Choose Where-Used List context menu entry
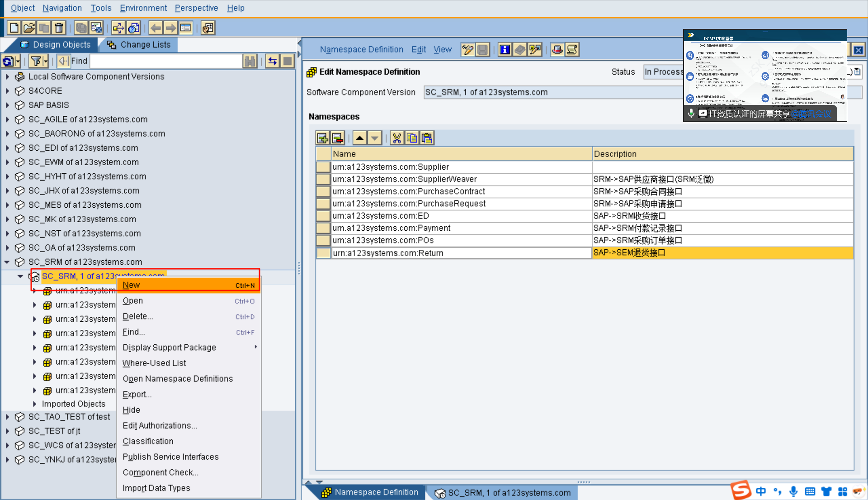The image size is (868, 500). coord(189,363)
